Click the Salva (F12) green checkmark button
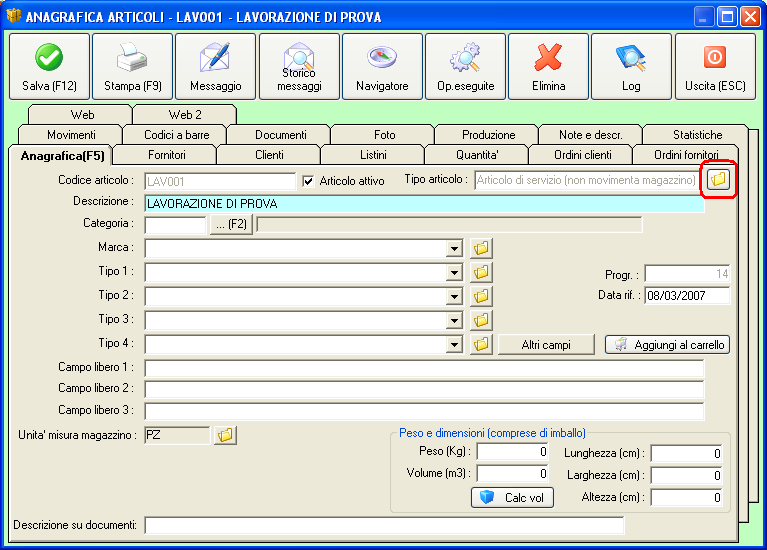Screen dimensions: 767x550 [x=49, y=67]
